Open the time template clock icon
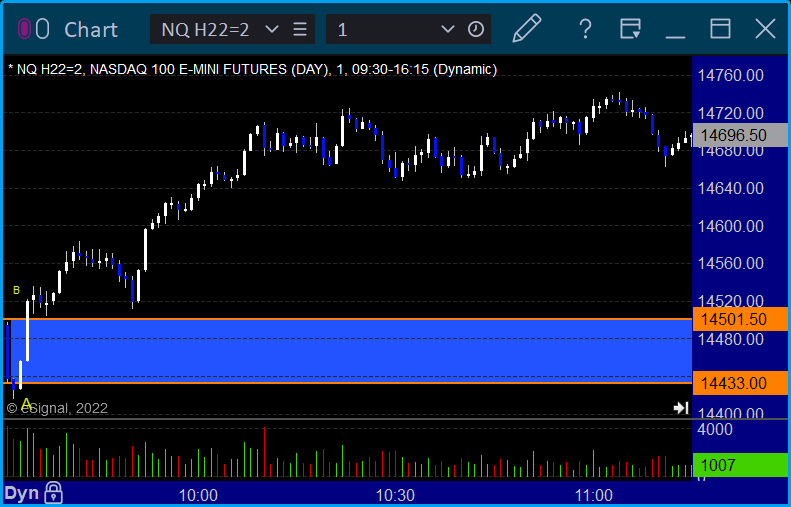Viewport: 791px width, 507px height. pos(476,29)
